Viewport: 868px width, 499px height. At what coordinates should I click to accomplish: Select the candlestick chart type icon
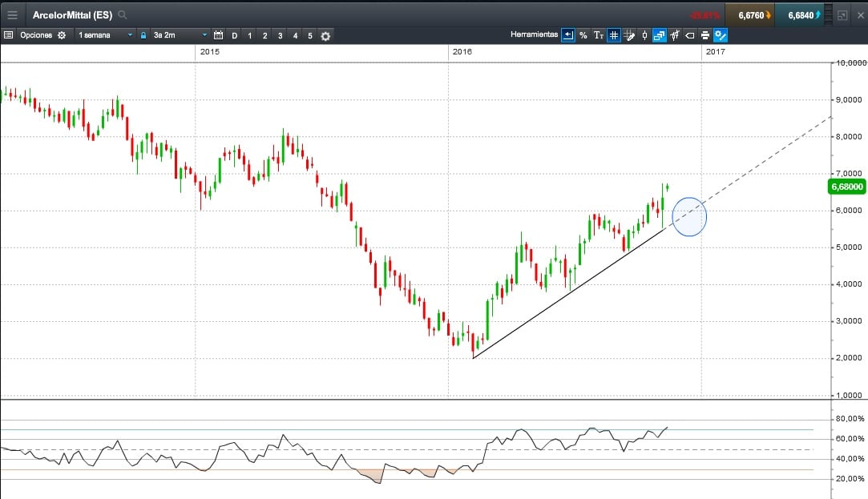644,35
